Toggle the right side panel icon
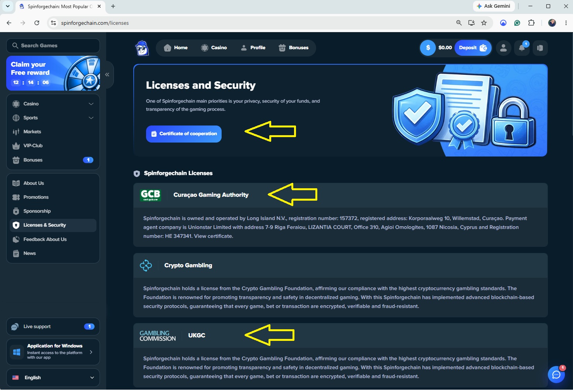The image size is (573, 392). [x=540, y=48]
